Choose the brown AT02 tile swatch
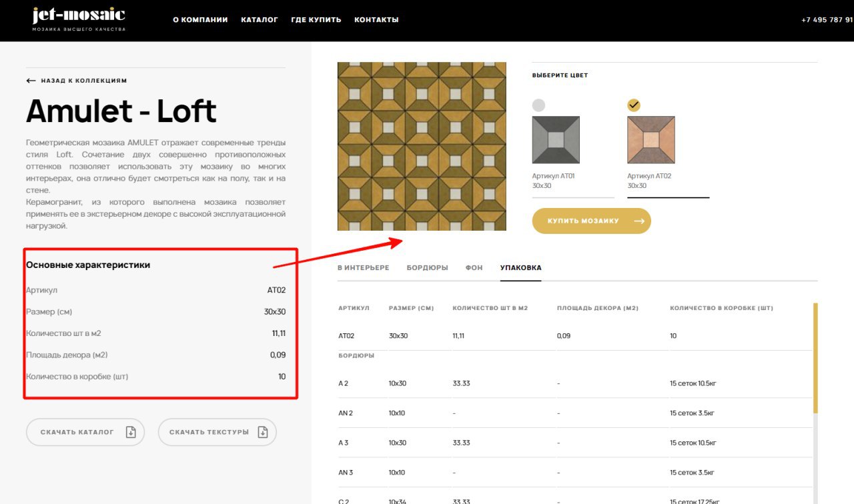Image resolution: width=854 pixels, height=504 pixels. pyautogui.click(x=651, y=140)
